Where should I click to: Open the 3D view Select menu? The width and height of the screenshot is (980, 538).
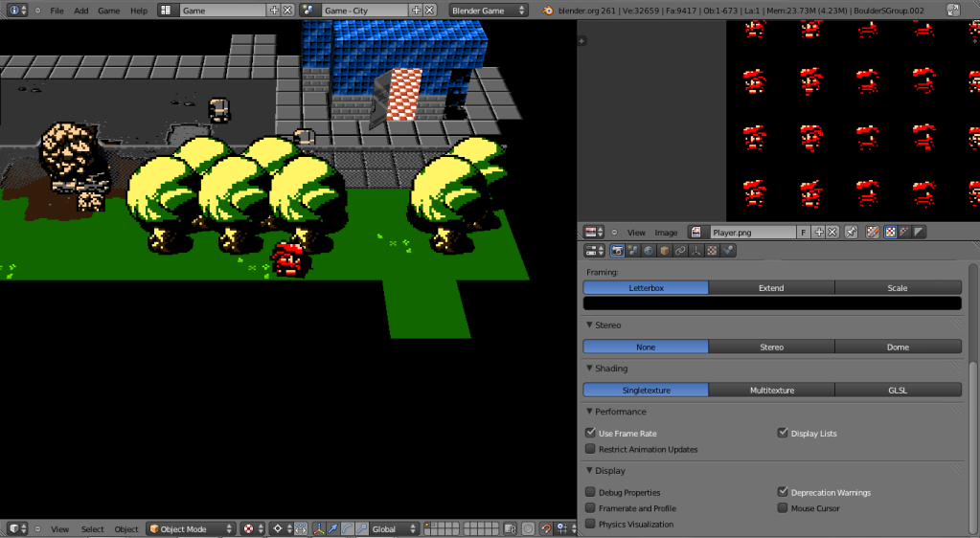(93, 529)
